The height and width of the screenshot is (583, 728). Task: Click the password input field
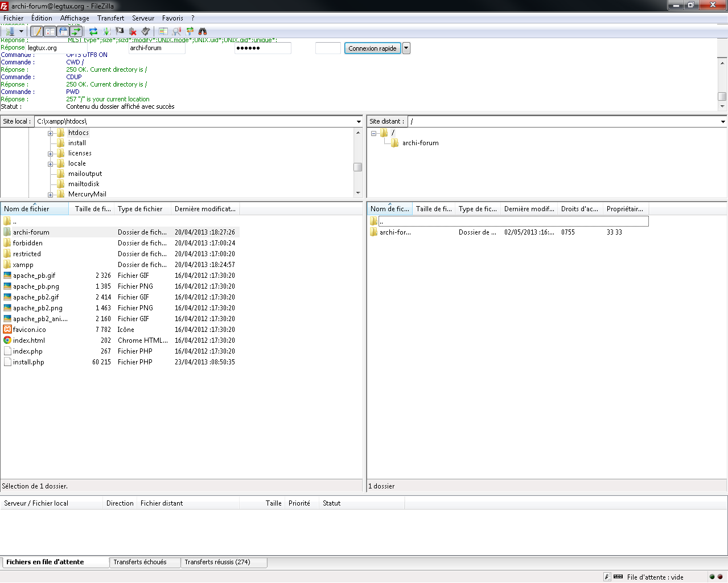tap(263, 48)
